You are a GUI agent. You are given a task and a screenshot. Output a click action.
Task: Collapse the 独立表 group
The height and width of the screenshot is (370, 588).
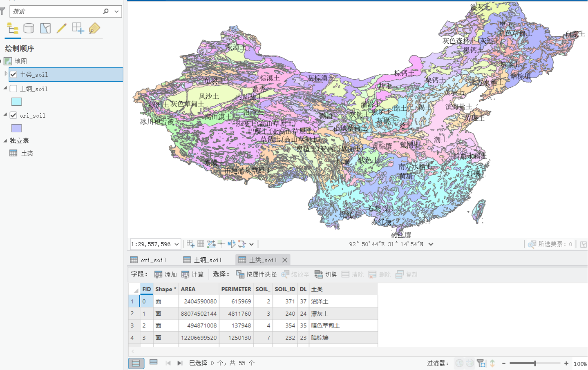tap(5, 140)
